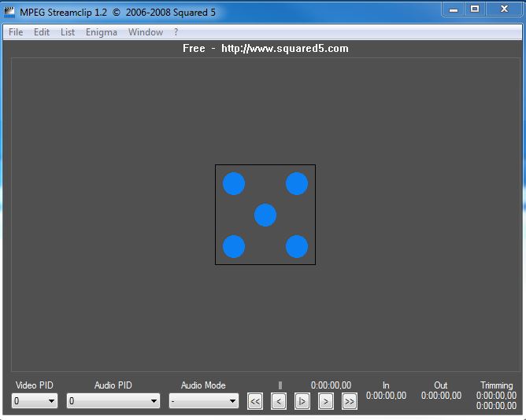Click the Out point time value
This screenshot has width=526, height=420.
[441, 396]
